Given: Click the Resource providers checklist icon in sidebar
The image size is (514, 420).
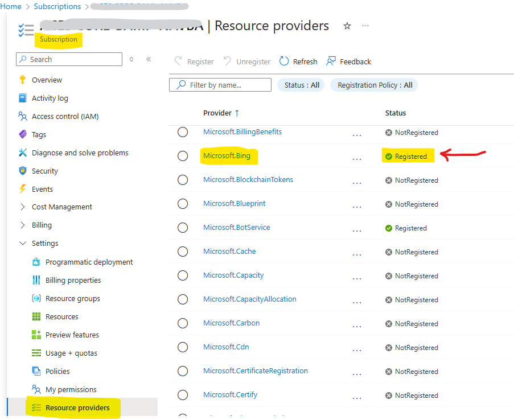Looking at the screenshot, I should (36, 407).
